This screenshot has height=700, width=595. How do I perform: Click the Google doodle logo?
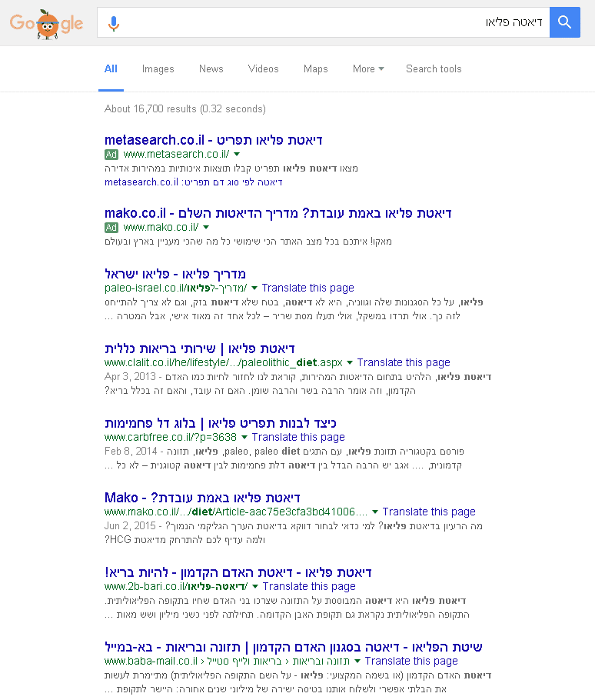point(46,25)
